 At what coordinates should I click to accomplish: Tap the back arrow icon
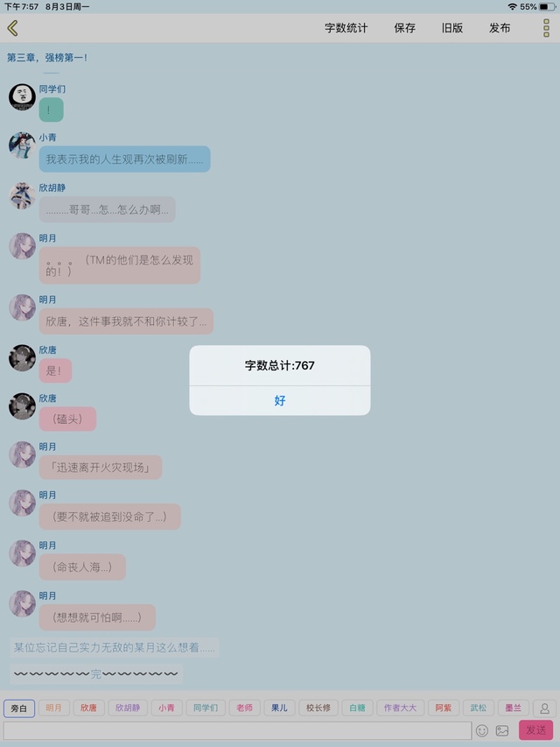coord(13,28)
